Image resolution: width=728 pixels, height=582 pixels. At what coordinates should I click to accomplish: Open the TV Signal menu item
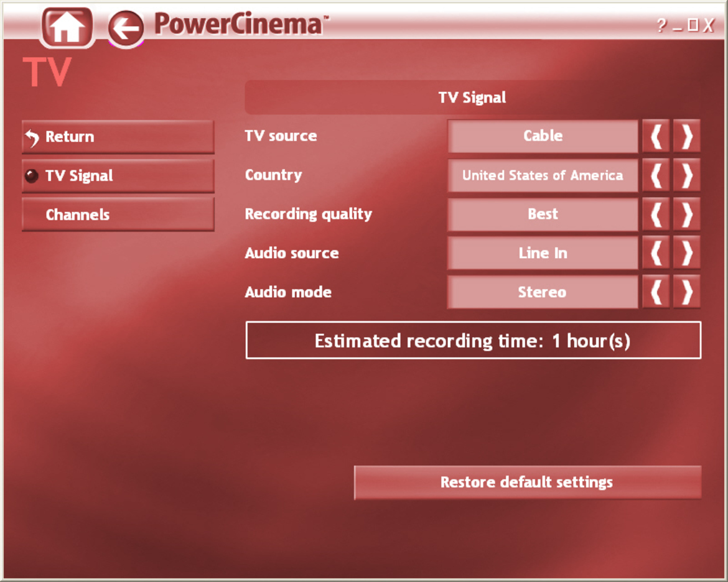(x=118, y=176)
